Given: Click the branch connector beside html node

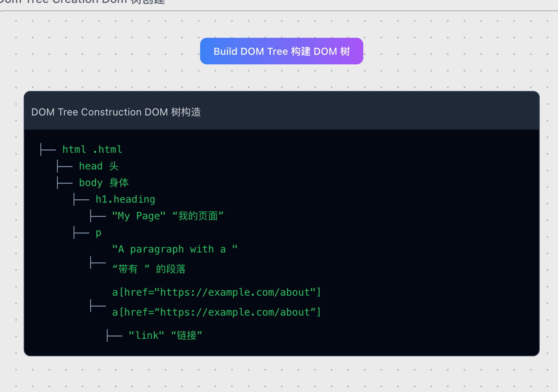Looking at the screenshot, I should [x=48, y=149].
